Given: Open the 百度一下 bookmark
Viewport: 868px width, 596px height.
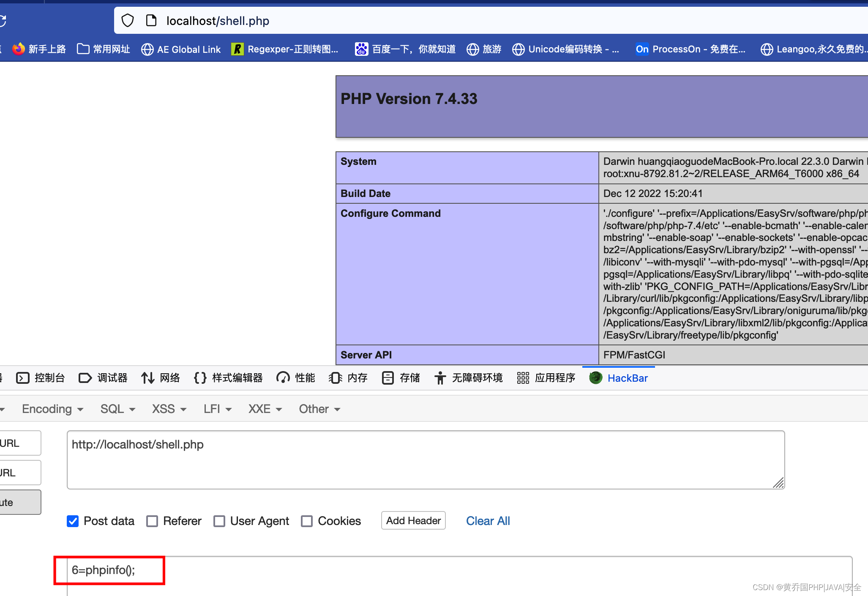Looking at the screenshot, I should click(405, 49).
